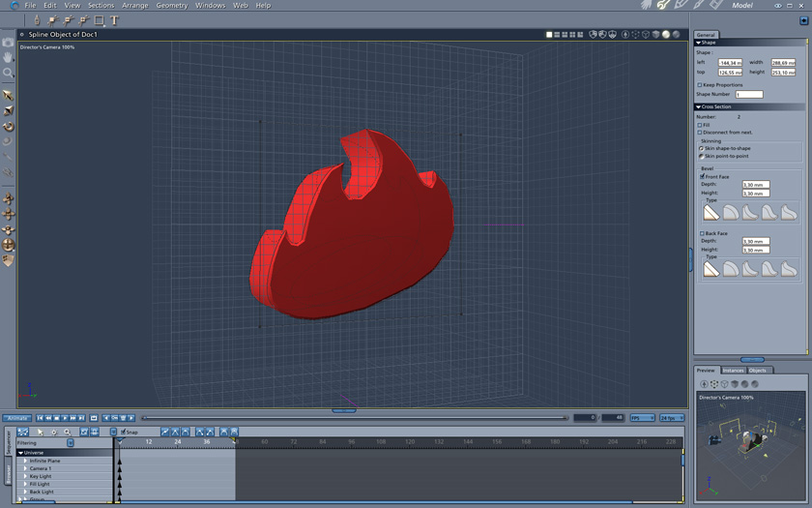This screenshot has height=508, width=812.
Task: Select Skin point-to-point radio option
Action: click(701, 156)
